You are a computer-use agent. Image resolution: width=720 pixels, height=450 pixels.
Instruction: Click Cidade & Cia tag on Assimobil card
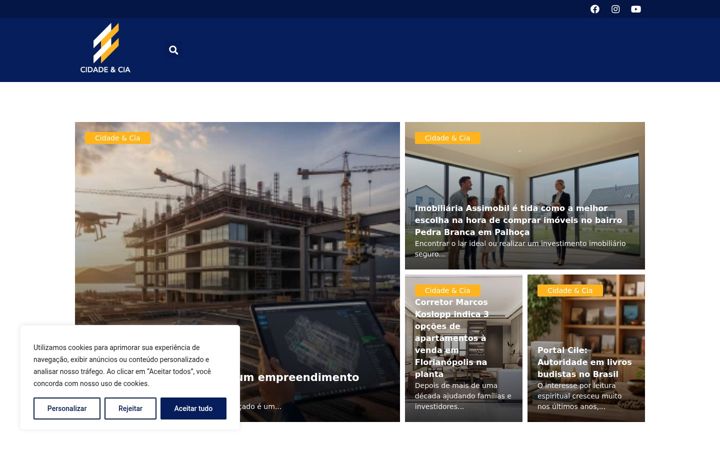coord(447,138)
